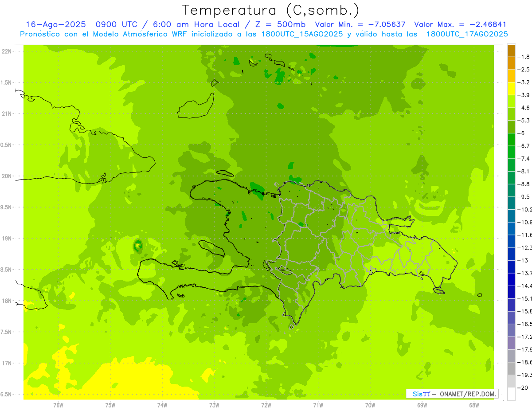Click the "-20" color scale label
This screenshot has width=532, height=411.
(522, 388)
